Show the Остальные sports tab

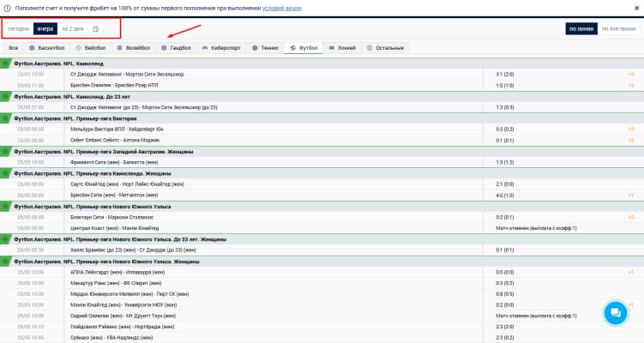(x=385, y=48)
